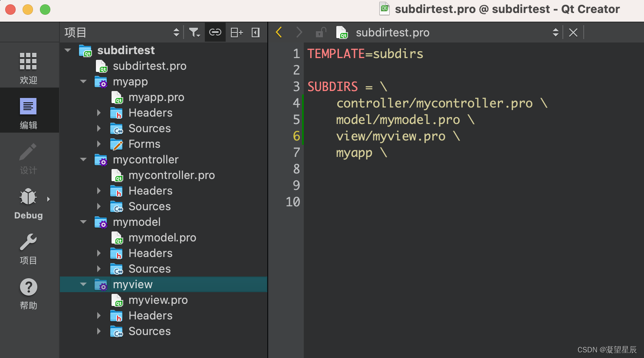This screenshot has height=358, width=644.
Task: Close the subdirtest.pro editor with the X
Action: (573, 32)
